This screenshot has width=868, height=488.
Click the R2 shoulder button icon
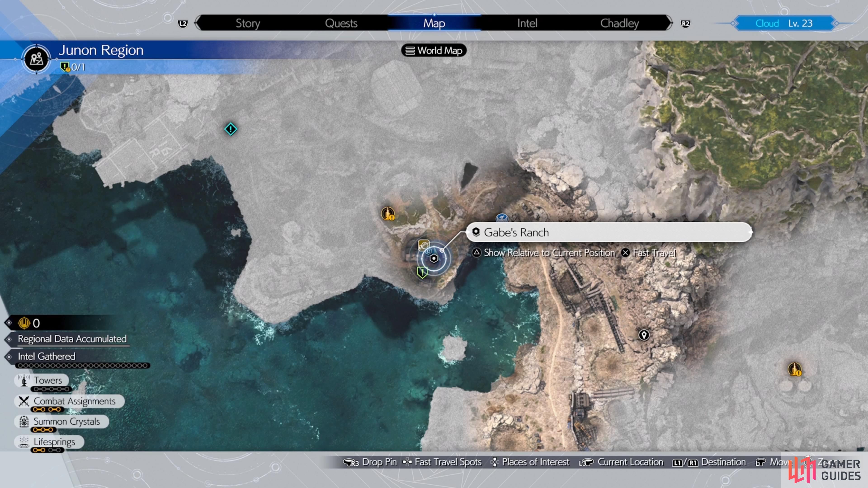click(685, 23)
